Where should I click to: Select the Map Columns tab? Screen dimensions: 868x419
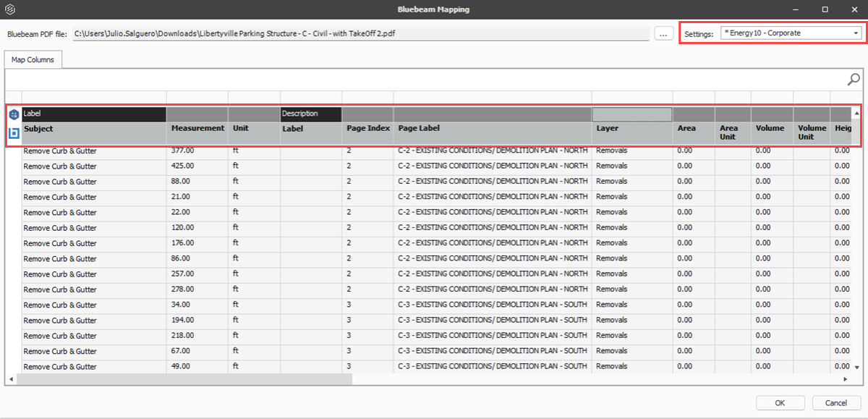[x=33, y=60]
